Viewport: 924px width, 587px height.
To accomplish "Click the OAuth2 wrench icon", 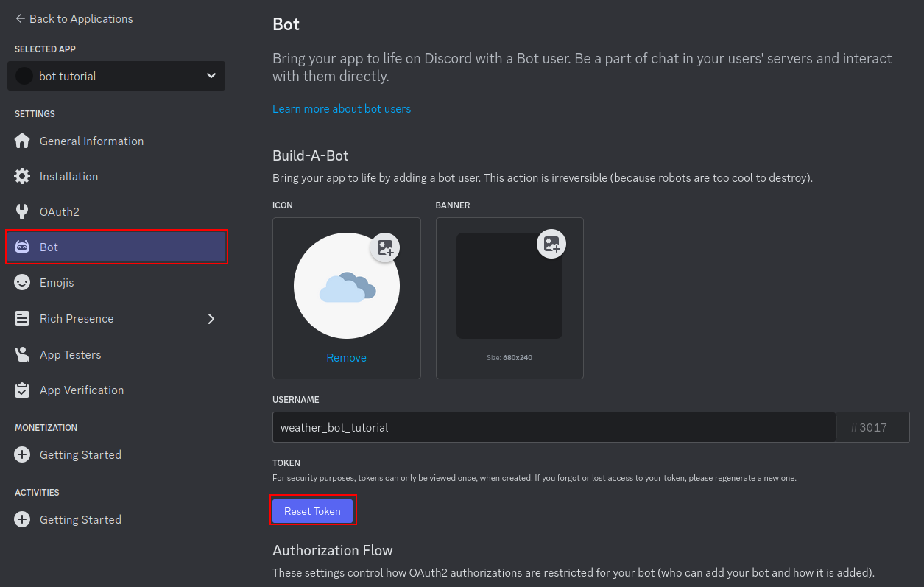I will coord(22,211).
